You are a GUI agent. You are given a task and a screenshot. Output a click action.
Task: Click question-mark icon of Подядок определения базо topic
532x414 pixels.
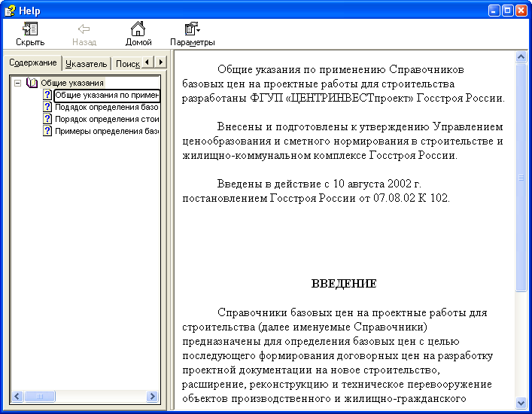pyautogui.click(x=47, y=107)
